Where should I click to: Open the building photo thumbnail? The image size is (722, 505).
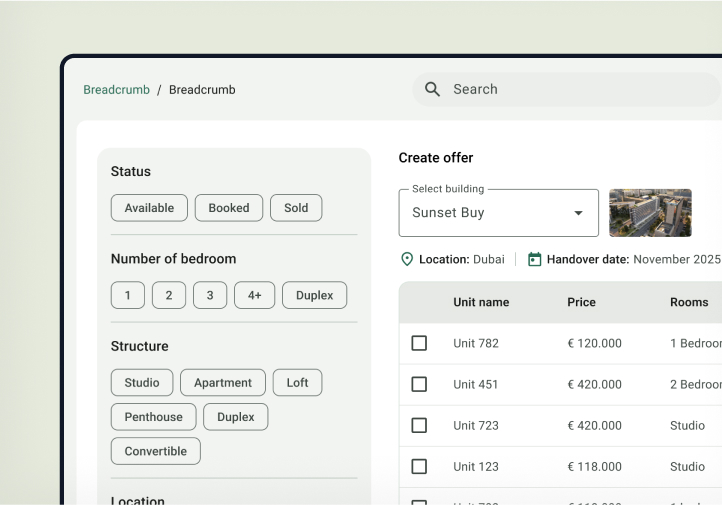650,213
